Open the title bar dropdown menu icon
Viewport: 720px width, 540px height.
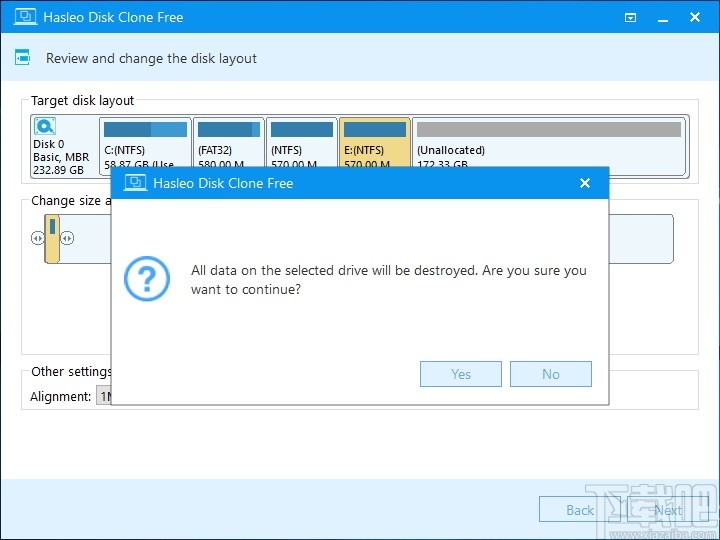point(630,17)
